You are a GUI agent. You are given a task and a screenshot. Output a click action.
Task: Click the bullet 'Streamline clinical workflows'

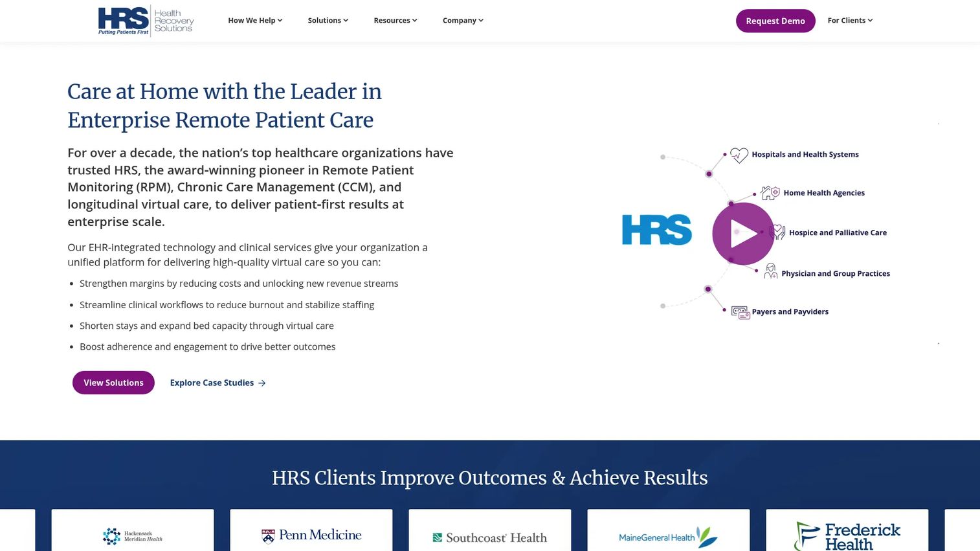point(227,305)
